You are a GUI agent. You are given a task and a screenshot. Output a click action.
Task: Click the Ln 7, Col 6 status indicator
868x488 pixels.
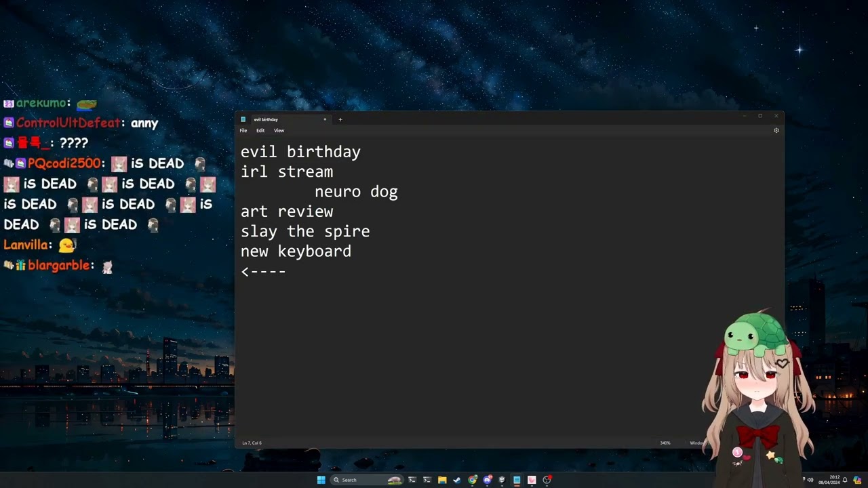point(252,443)
